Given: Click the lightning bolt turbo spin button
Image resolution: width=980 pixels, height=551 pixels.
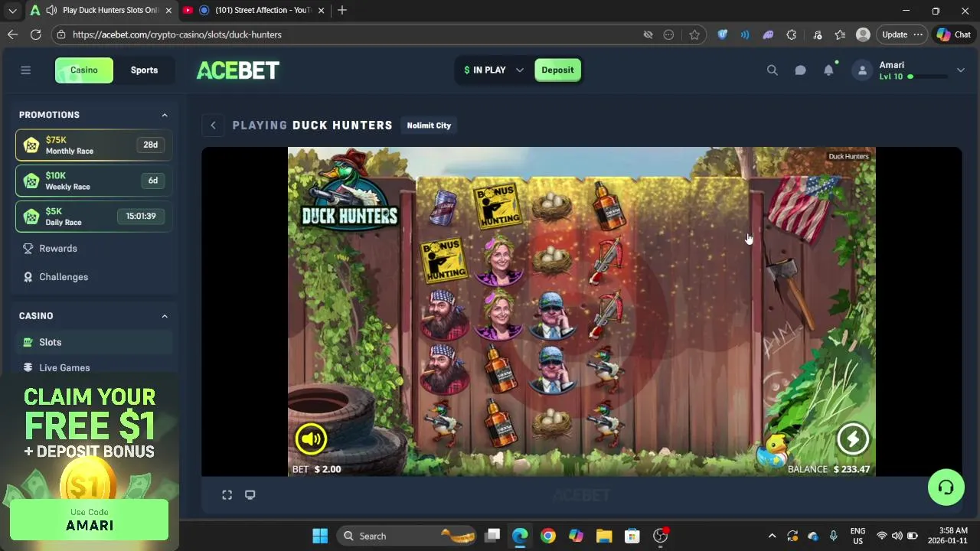Looking at the screenshot, I should tap(852, 439).
